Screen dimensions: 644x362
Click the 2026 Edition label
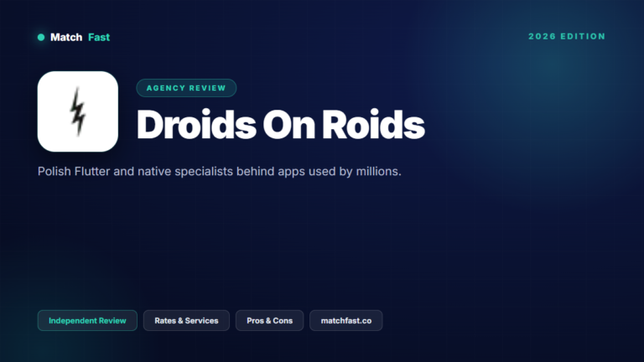click(x=567, y=37)
